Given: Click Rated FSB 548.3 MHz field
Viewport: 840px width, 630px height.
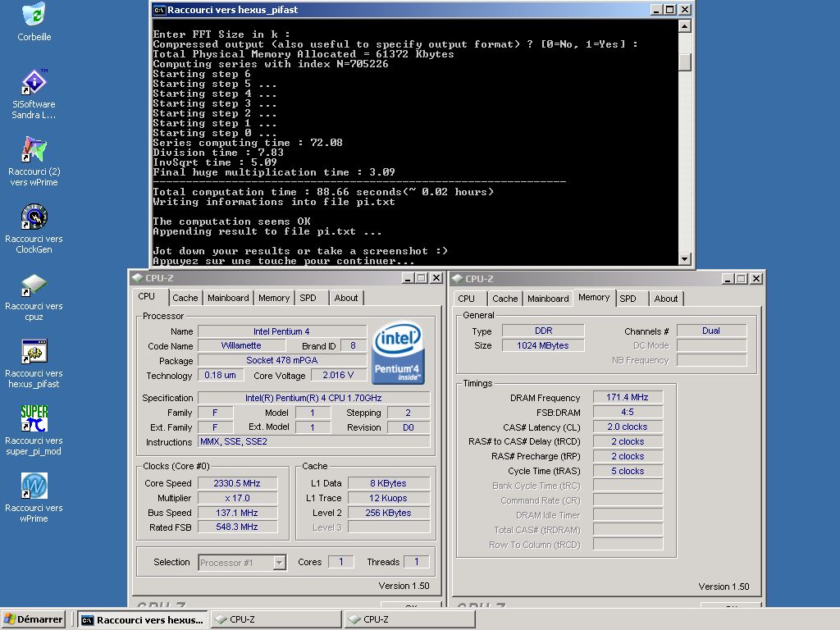Looking at the screenshot, I should (237, 527).
